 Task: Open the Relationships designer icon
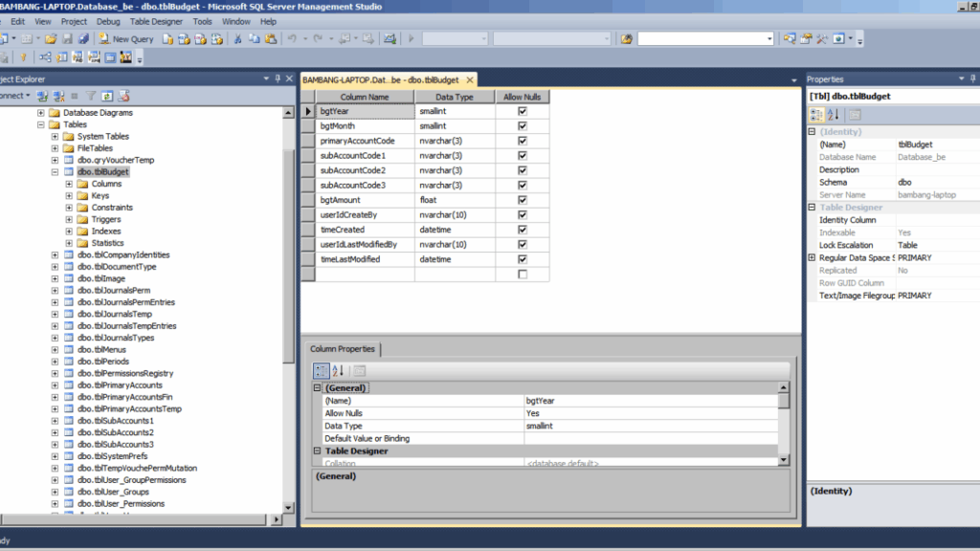[x=44, y=57]
